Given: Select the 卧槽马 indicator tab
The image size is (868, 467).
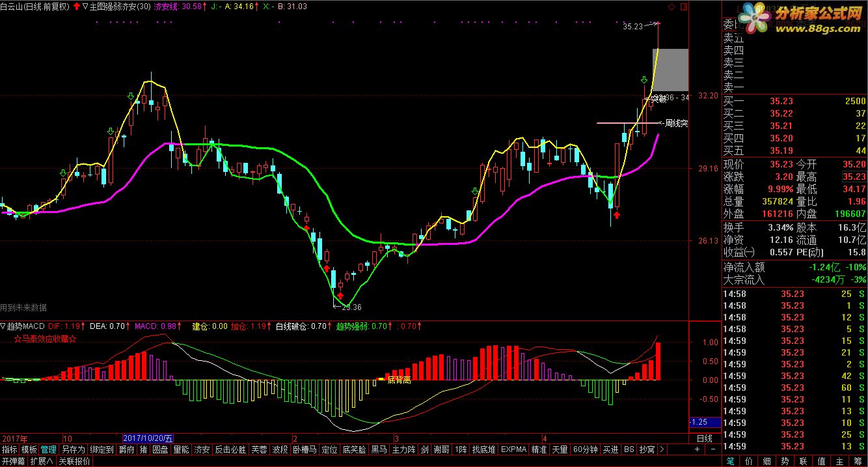Looking at the screenshot, I should (x=305, y=449).
